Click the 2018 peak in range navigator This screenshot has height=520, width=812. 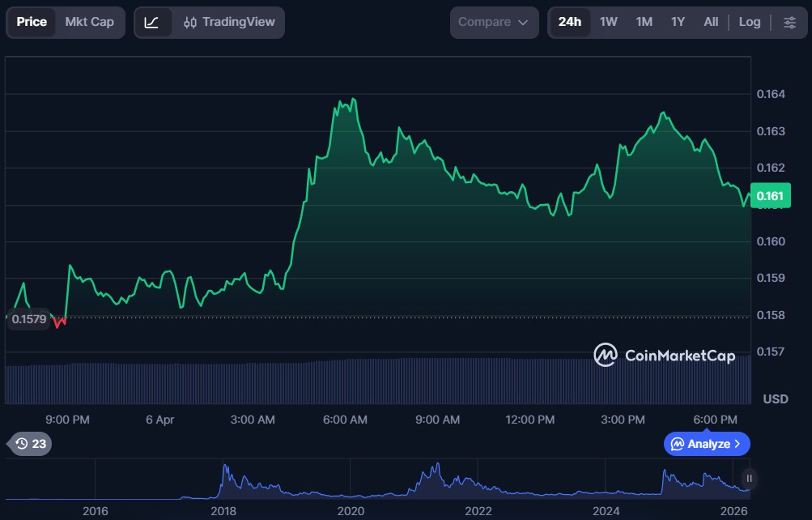point(224,467)
